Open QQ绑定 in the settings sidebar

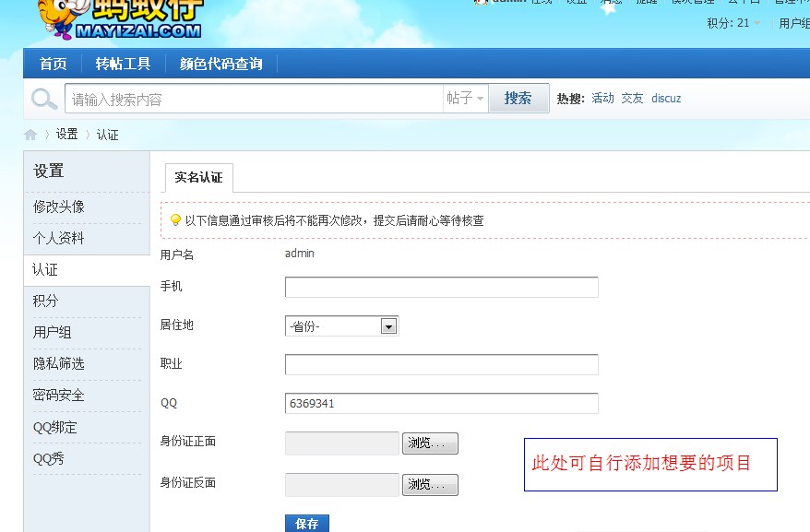tap(54, 427)
